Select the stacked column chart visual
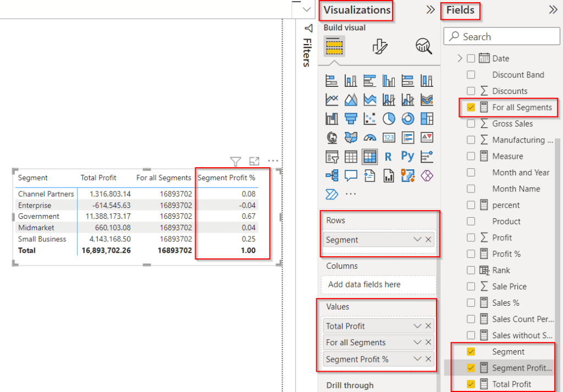Viewport: 563px width, 392px height. 350,81
